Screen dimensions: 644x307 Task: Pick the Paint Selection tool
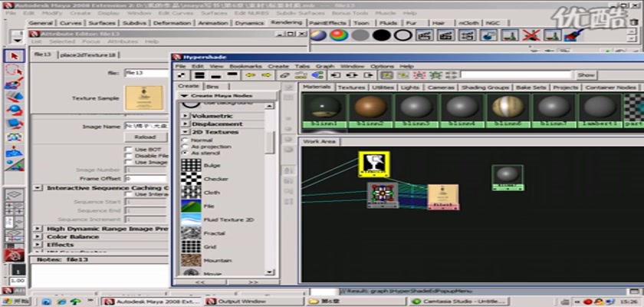click(15, 84)
